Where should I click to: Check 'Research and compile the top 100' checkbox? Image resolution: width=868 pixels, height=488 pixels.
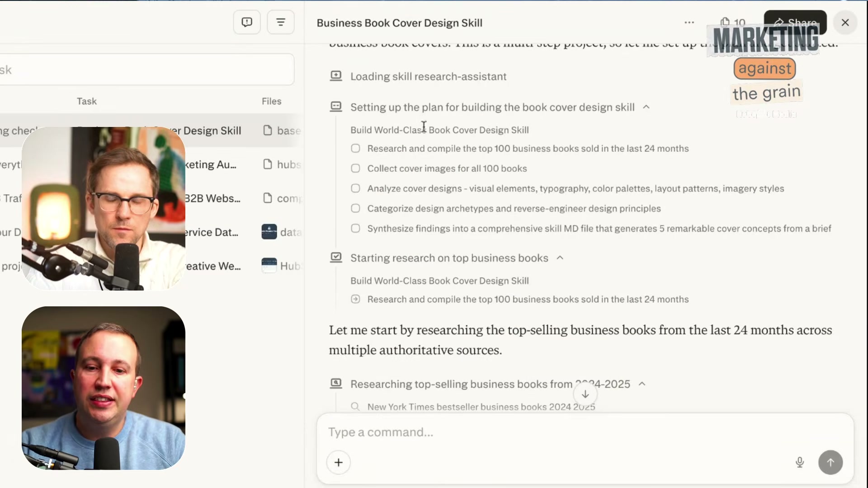pyautogui.click(x=355, y=149)
